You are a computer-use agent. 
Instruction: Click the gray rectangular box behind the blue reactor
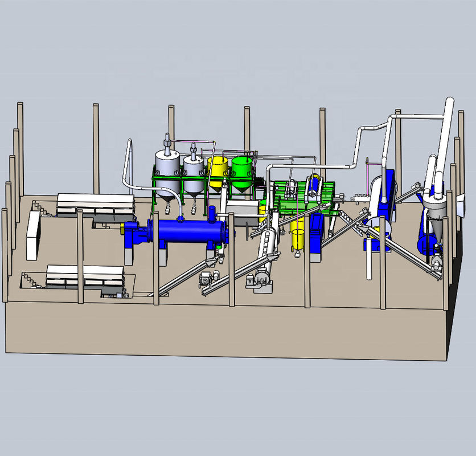[243, 211]
